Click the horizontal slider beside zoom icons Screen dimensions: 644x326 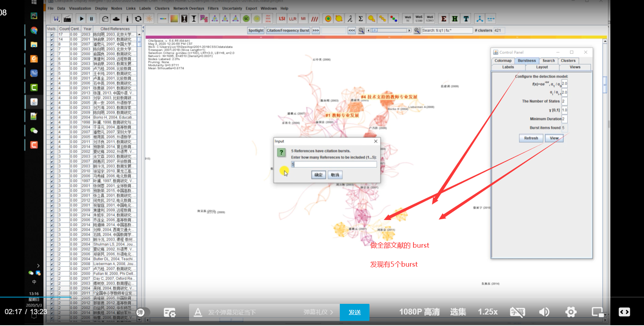389,30
